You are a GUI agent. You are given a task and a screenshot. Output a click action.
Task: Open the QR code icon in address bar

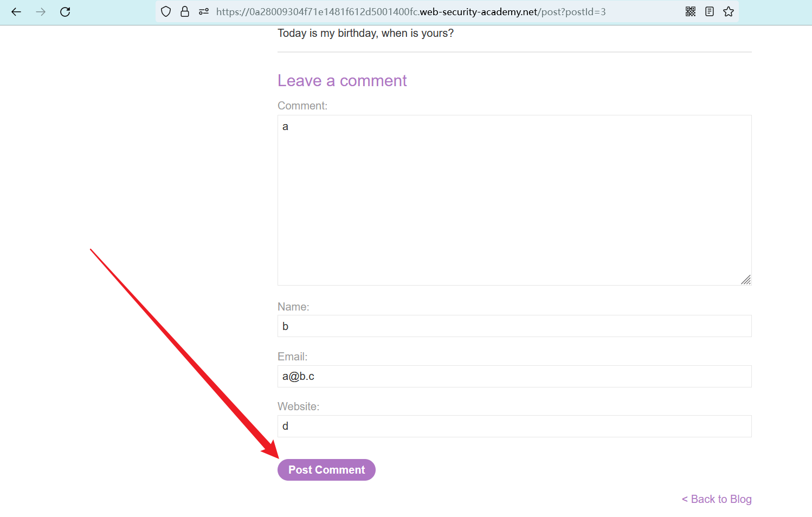pyautogui.click(x=691, y=11)
